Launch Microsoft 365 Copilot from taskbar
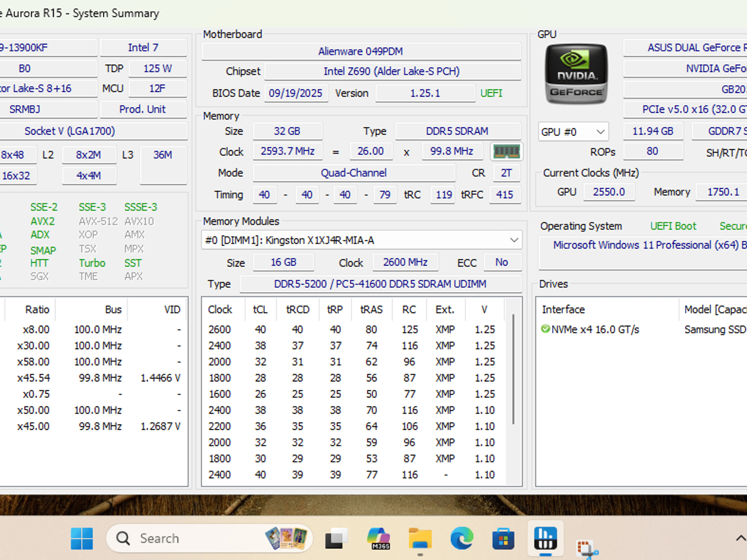This screenshot has height=560, width=747. pos(378,538)
